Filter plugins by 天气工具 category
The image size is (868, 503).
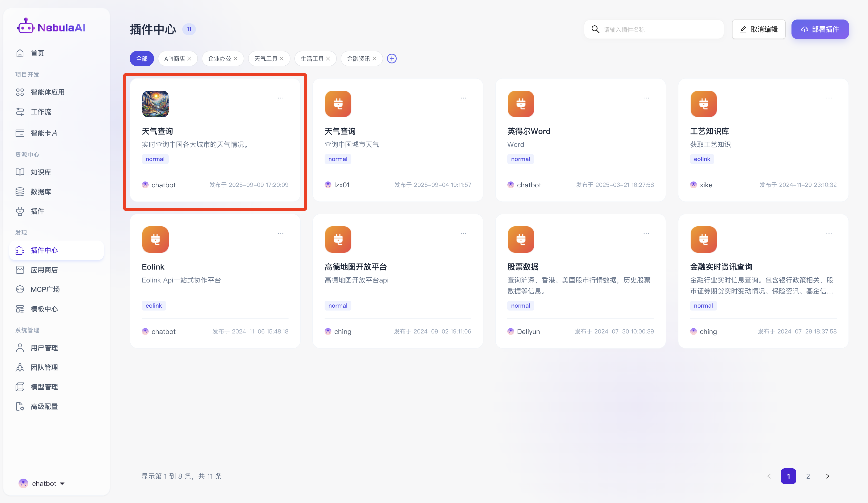tap(266, 59)
